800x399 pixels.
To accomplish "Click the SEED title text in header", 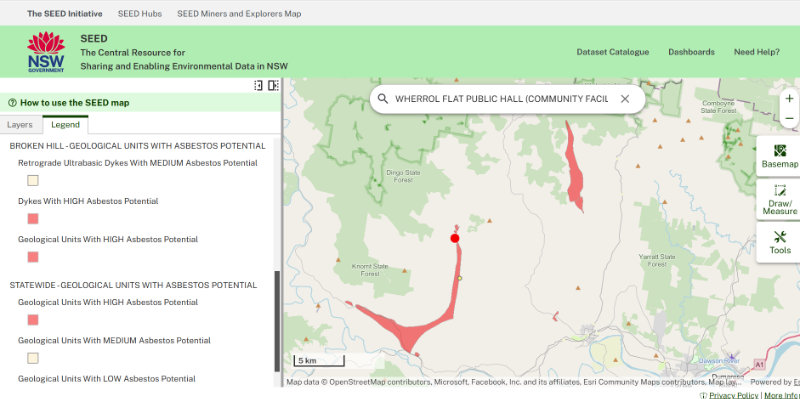I will pos(94,39).
